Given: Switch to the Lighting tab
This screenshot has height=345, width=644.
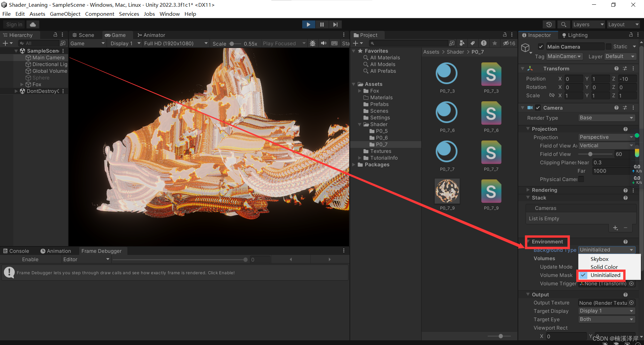Looking at the screenshot, I should click(x=575, y=35).
